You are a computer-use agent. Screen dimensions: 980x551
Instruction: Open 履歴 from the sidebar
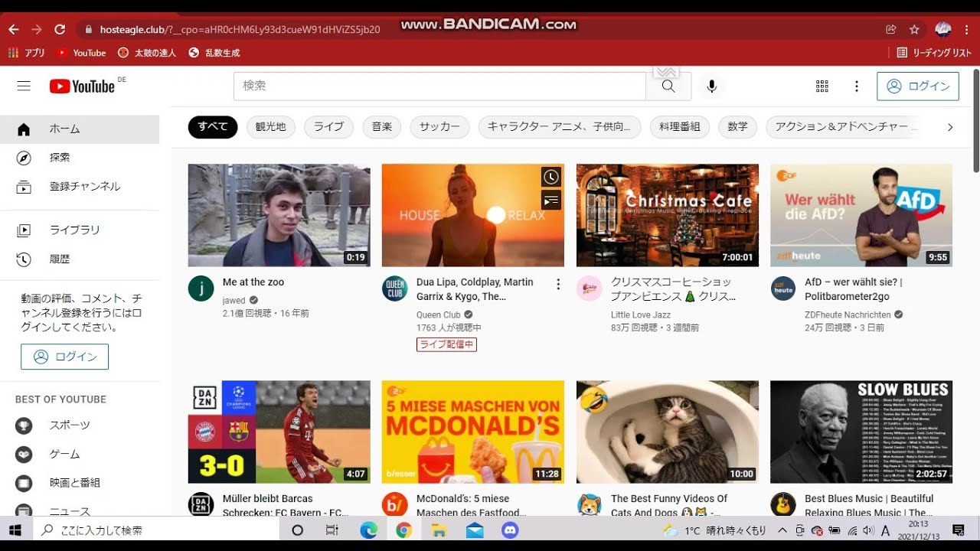click(x=60, y=259)
